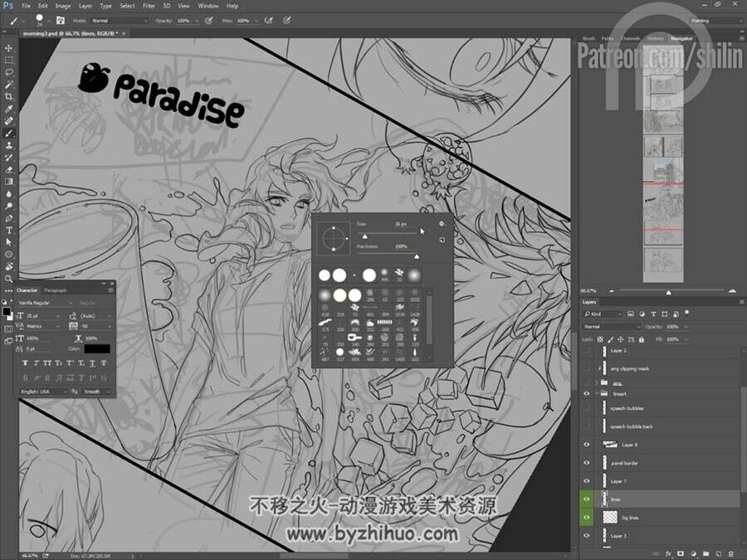Open the Layer menu
747x560 pixels.
point(85,6)
